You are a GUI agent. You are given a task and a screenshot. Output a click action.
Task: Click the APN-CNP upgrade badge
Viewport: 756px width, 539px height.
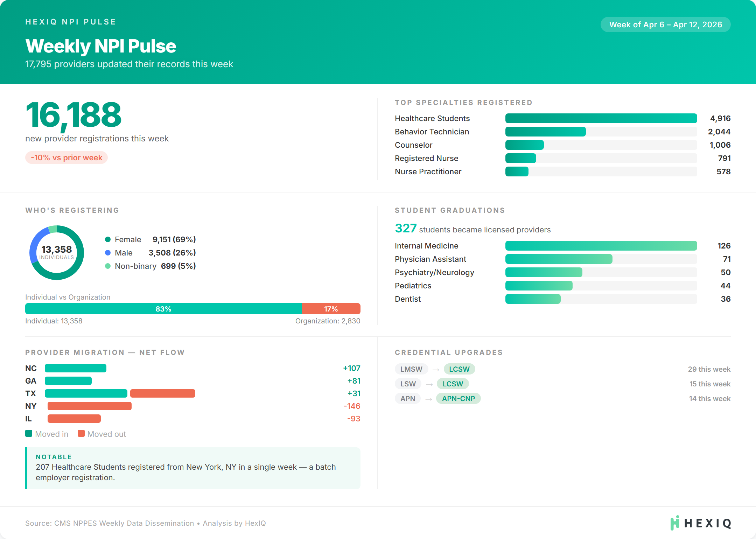coord(458,398)
